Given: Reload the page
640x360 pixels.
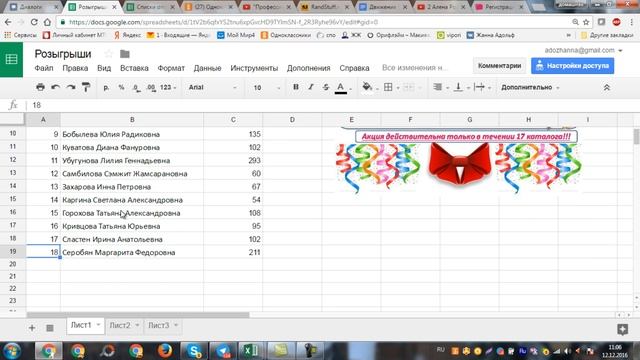Looking at the screenshot, I should tap(34, 22).
